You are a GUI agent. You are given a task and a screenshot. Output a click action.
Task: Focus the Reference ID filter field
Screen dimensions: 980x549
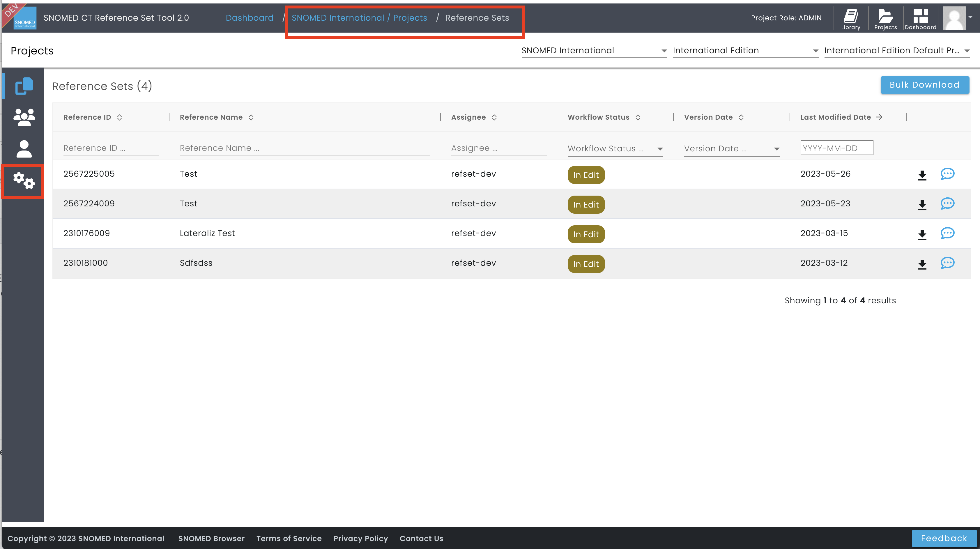pos(111,148)
